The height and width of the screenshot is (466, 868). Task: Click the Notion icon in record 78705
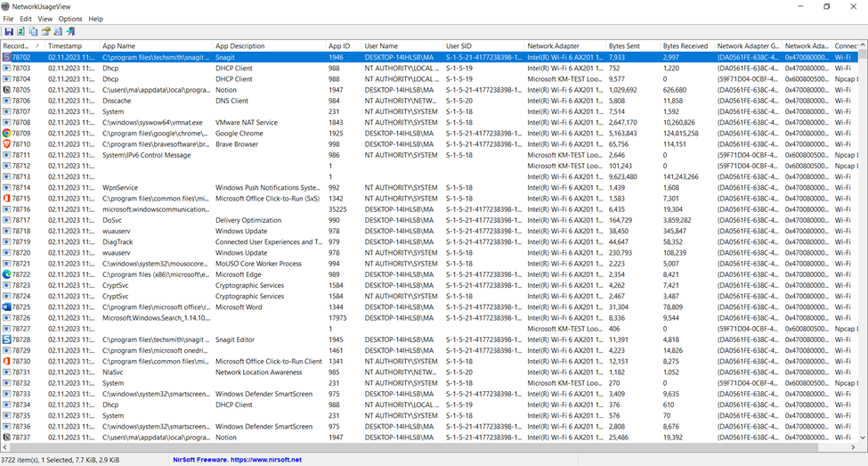[x=7, y=90]
